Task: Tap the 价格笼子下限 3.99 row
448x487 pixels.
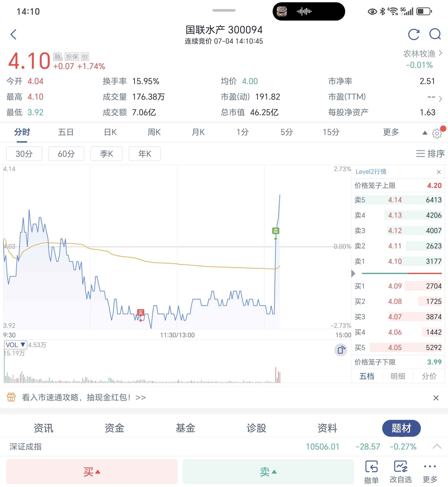Action: pos(398,362)
